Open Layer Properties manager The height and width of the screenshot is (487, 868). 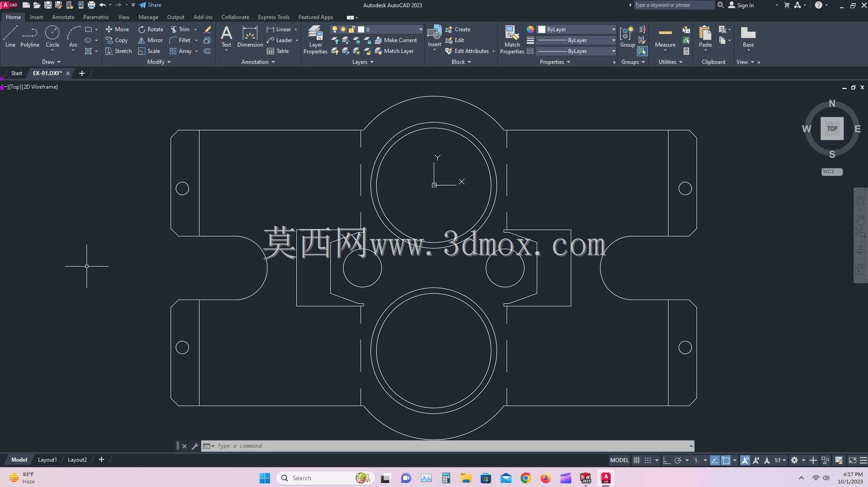315,40
